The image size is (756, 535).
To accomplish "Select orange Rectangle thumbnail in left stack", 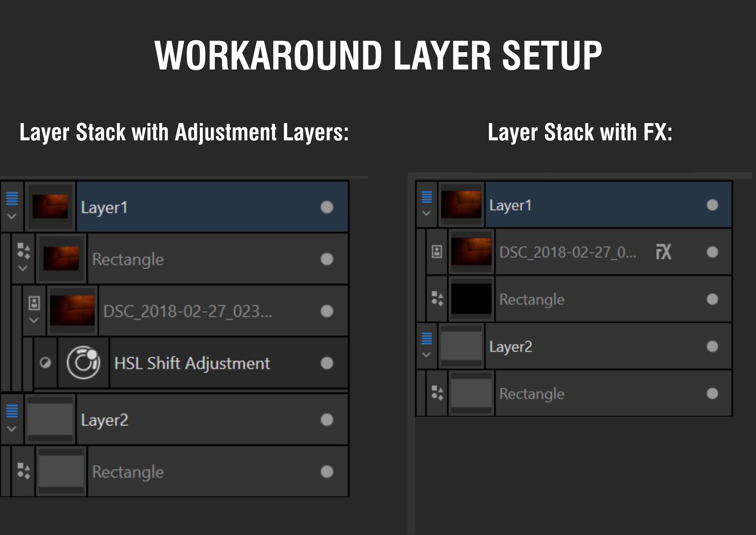I will point(61,259).
